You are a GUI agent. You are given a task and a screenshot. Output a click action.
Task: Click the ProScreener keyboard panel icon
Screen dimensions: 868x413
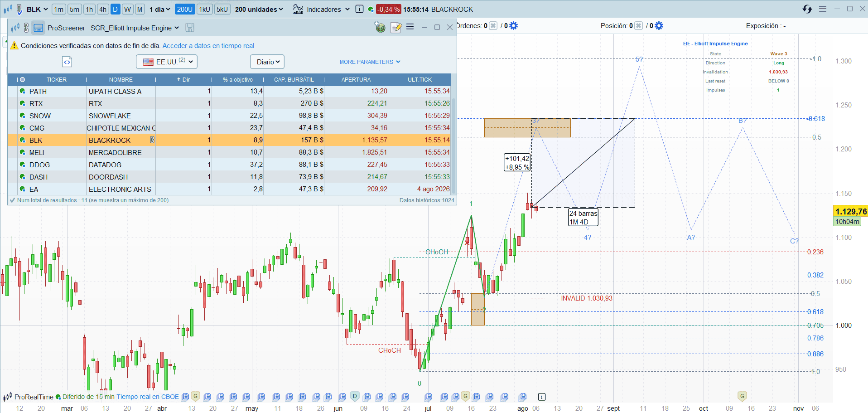(x=39, y=28)
